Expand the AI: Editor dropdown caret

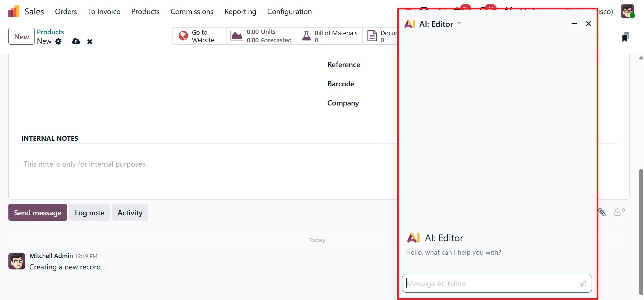click(x=459, y=24)
